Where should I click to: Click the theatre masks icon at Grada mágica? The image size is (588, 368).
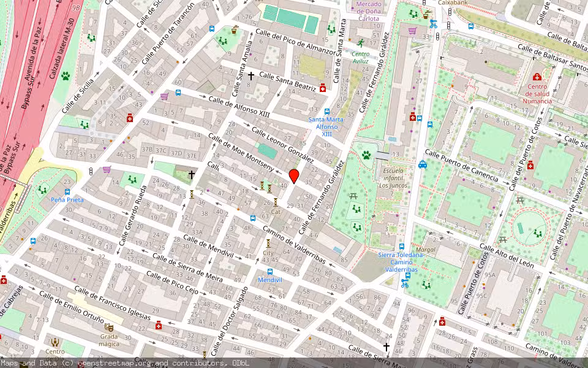coord(109,328)
